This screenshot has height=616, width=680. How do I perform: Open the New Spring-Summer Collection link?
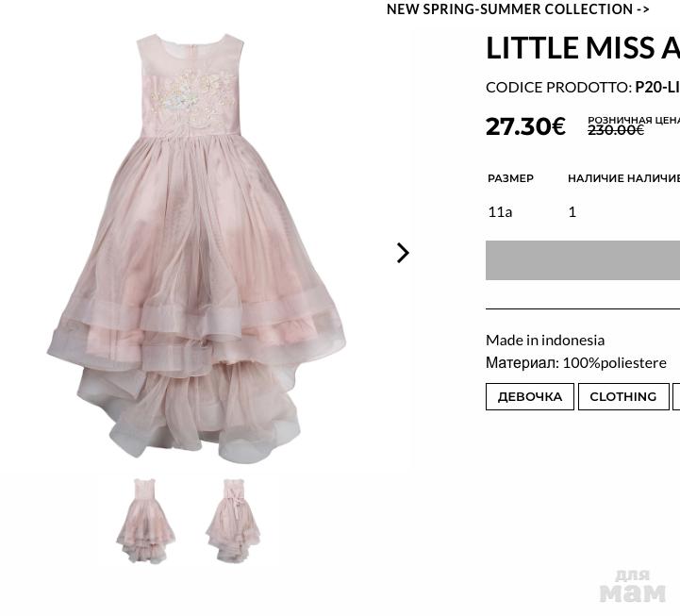tap(518, 9)
